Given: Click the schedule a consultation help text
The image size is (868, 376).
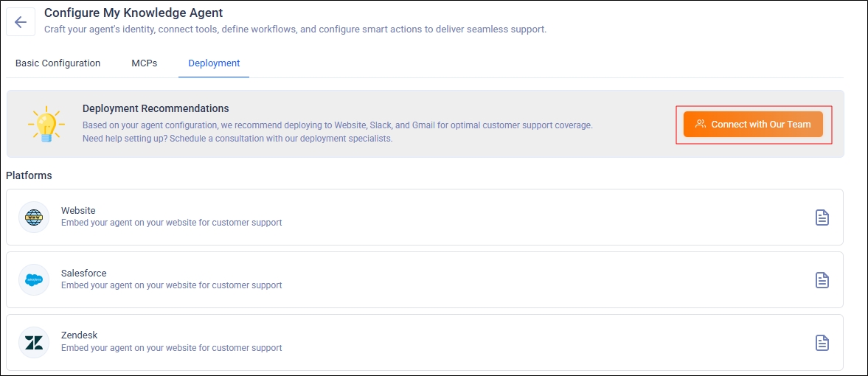Looking at the screenshot, I should click(237, 139).
